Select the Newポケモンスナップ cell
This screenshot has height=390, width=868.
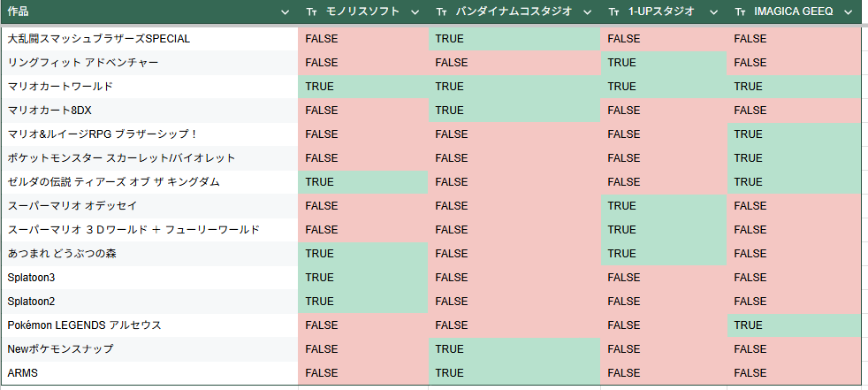(149, 348)
